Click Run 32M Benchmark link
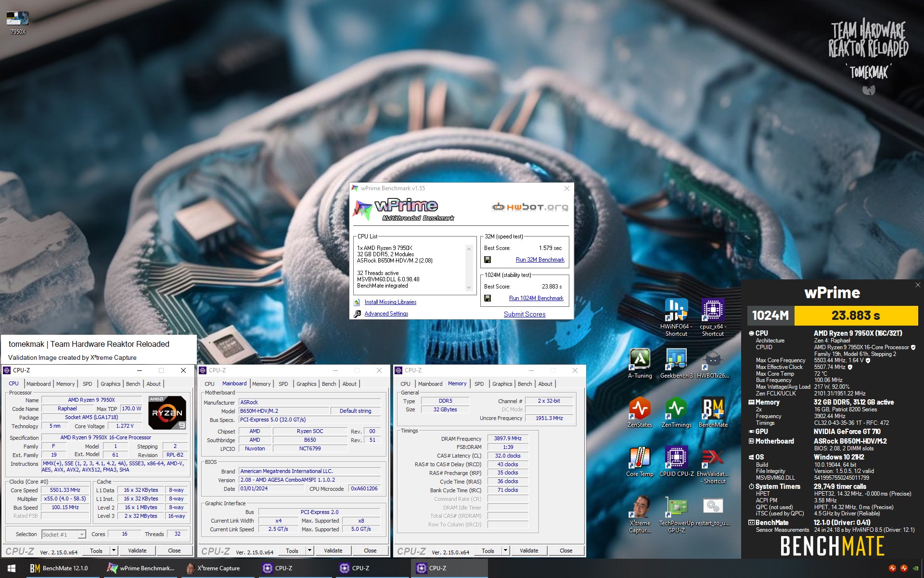This screenshot has height=578, width=924. 540,260
